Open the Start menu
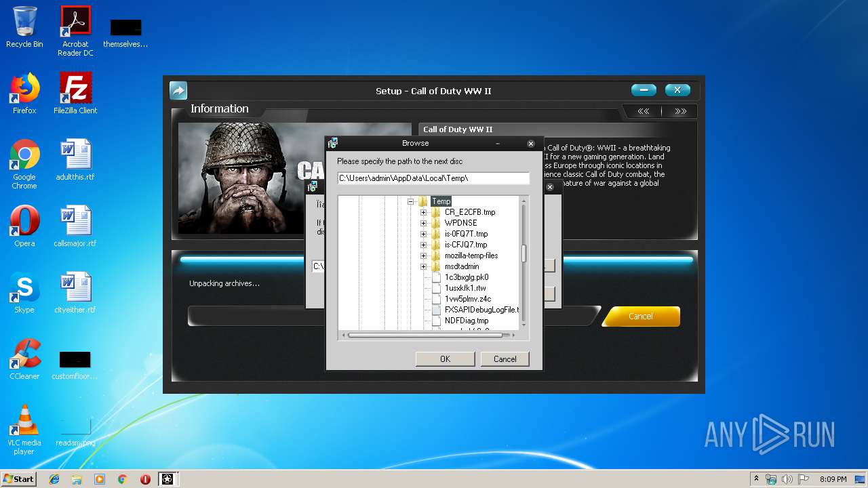The height and width of the screenshot is (488, 868). [x=18, y=479]
